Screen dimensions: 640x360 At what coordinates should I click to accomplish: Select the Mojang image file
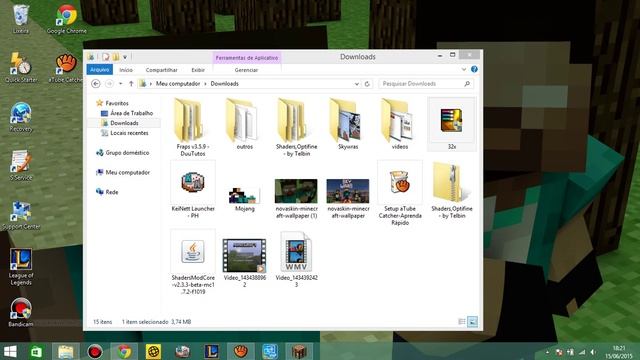coord(244,199)
